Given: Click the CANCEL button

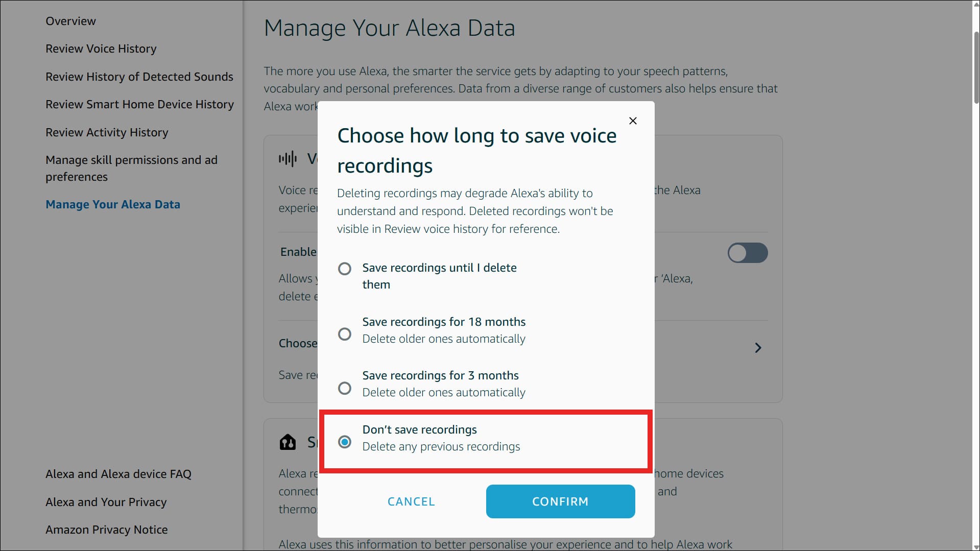Looking at the screenshot, I should pyautogui.click(x=411, y=501).
